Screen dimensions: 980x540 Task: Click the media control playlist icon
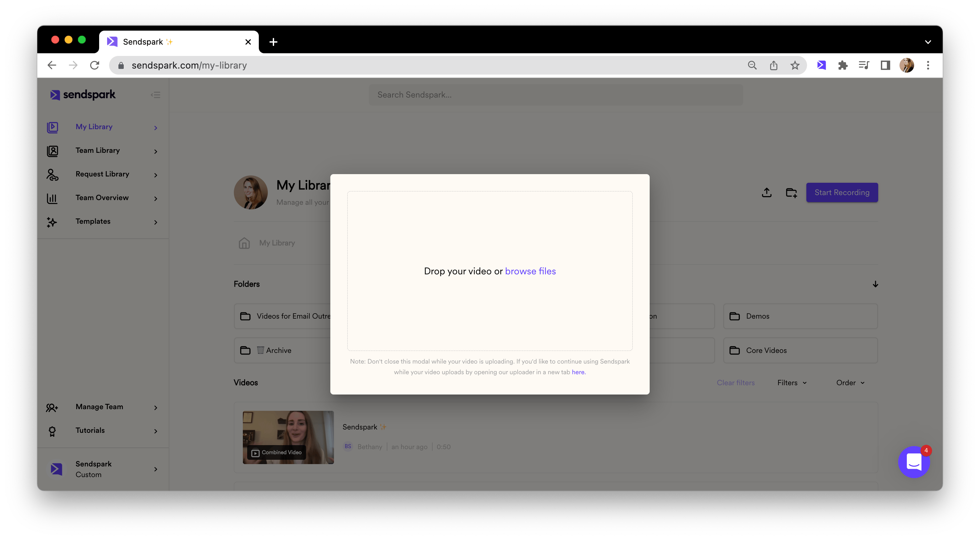click(864, 66)
